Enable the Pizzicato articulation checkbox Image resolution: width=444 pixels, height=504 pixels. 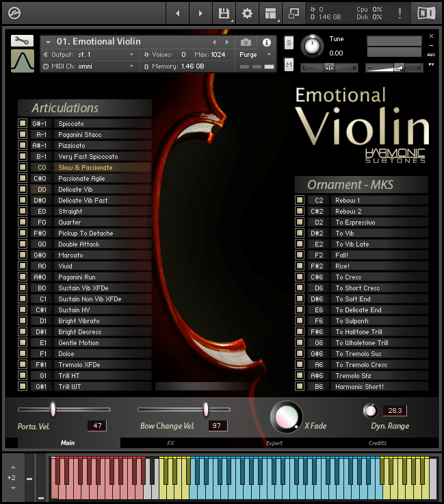23,145
